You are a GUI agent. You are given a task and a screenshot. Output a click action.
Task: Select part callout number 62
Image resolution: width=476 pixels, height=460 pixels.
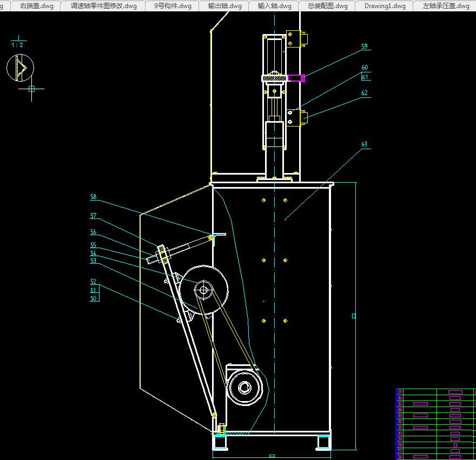pos(364,93)
